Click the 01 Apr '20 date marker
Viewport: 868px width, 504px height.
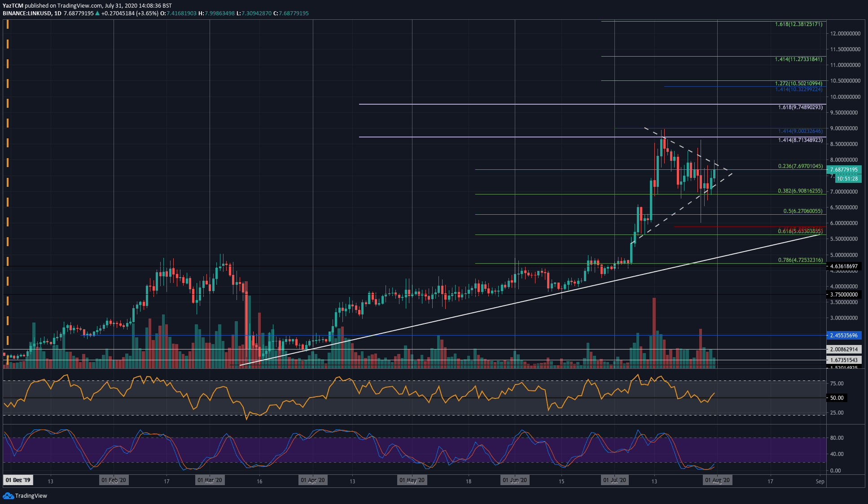coord(313,480)
